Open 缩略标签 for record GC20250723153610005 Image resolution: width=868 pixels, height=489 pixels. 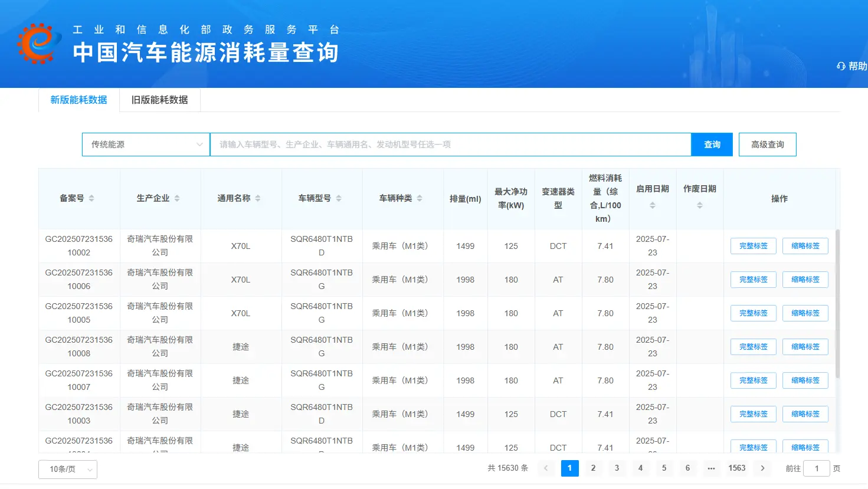pyautogui.click(x=805, y=313)
